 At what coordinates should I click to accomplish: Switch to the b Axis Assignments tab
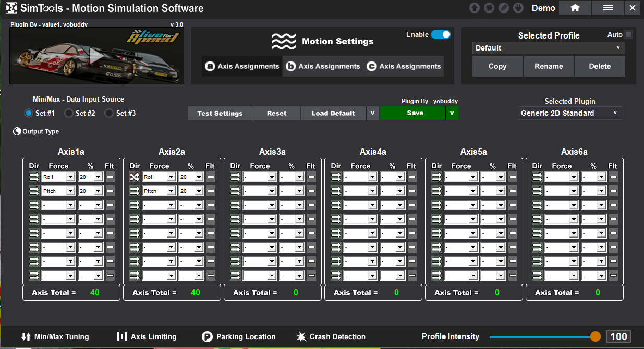(323, 66)
